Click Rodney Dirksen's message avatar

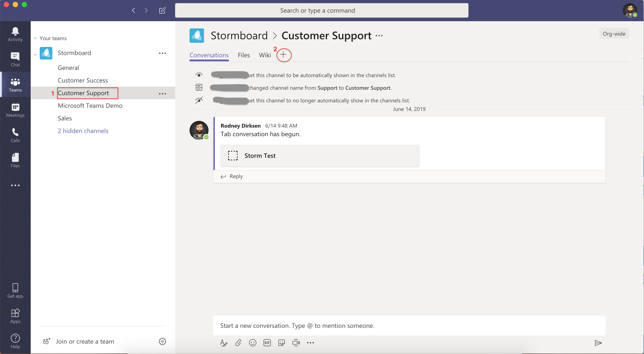199,130
